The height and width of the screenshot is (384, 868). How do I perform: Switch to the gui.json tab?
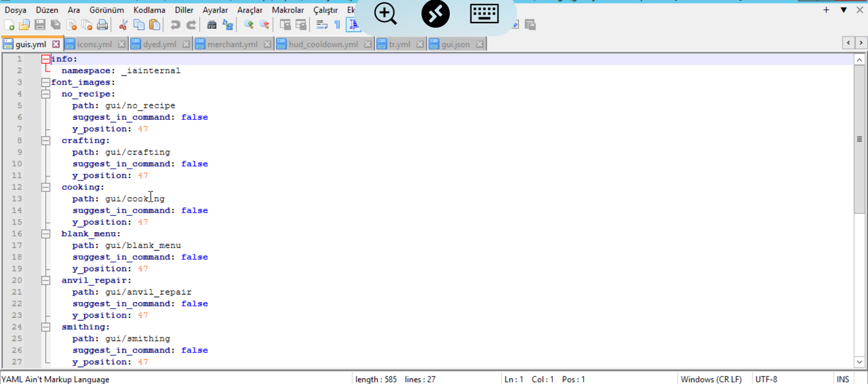pyautogui.click(x=456, y=44)
